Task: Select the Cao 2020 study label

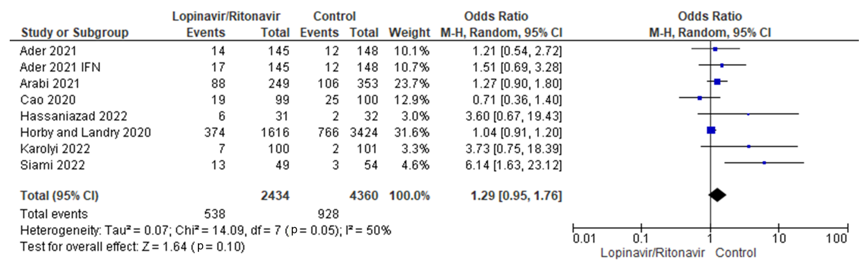Action: coord(48,100)
